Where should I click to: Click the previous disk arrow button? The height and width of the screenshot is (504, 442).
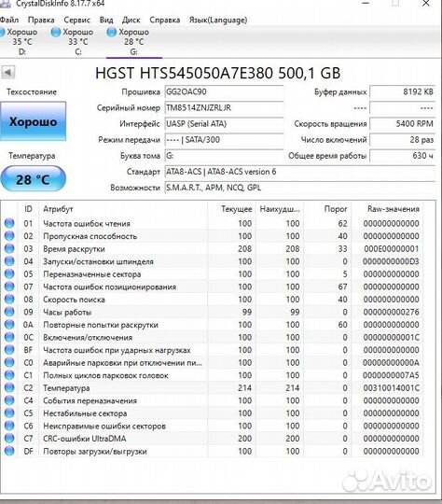tap(8, 72)
